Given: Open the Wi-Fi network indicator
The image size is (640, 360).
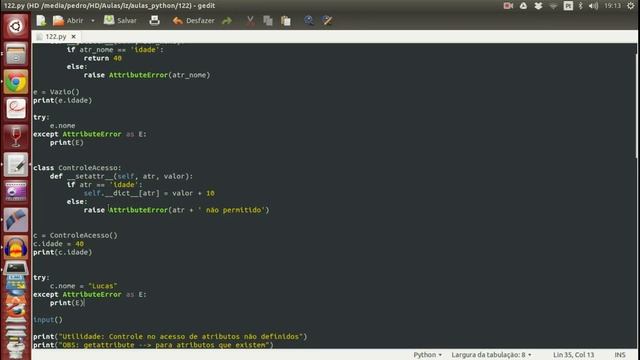Looking at the screenshot, I should (x=553, y=6).
